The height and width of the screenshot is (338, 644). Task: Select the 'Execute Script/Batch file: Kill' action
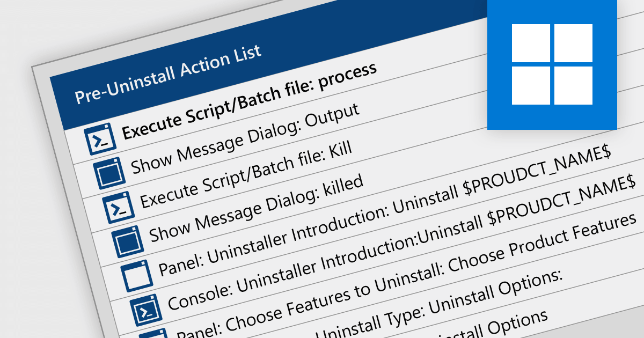[246, 175]
